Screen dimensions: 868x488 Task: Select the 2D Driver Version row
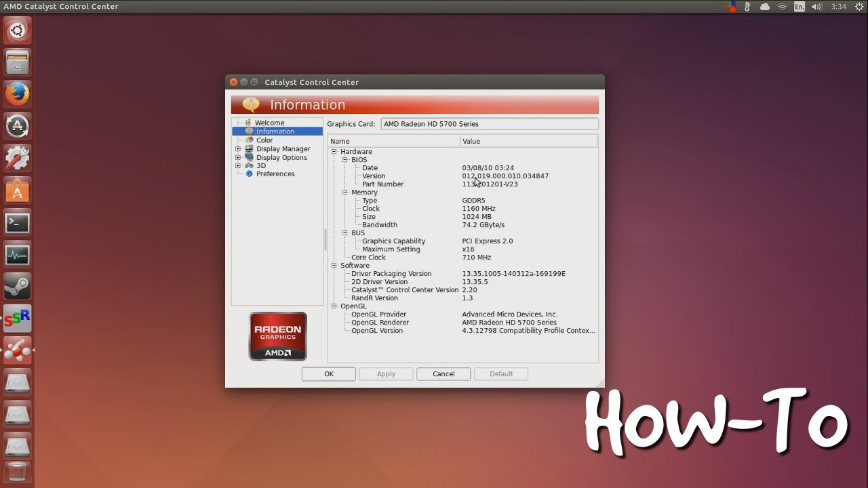coord(462,282)
